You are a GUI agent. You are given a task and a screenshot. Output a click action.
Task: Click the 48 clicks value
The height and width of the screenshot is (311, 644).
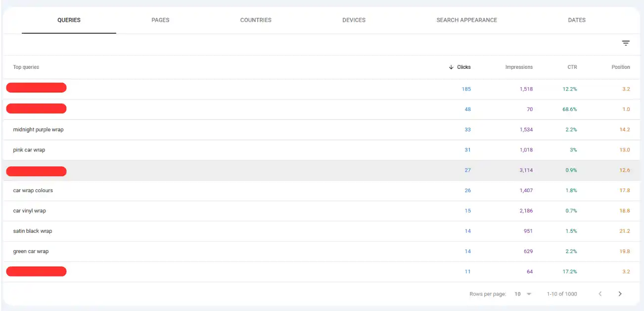click(468, 109)
